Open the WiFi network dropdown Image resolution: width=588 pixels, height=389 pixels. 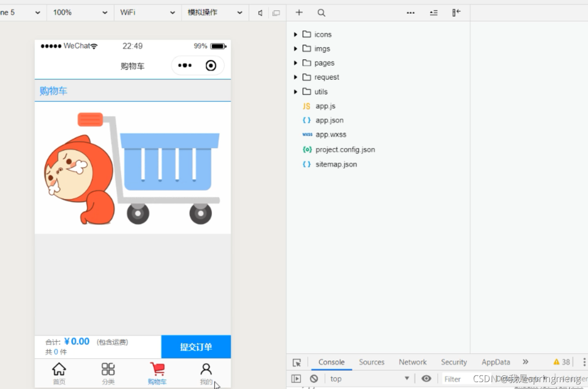[x=148, y=12]
